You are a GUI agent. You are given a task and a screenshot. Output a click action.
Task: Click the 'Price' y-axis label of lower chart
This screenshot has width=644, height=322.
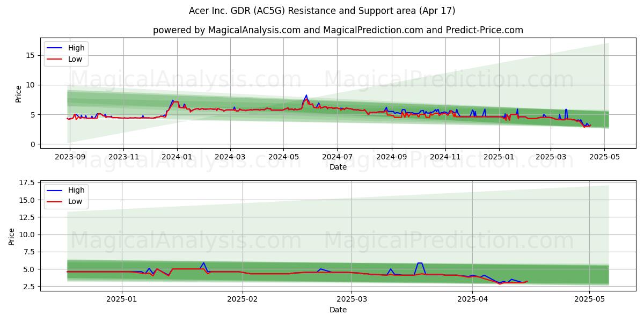pos(12,237)
